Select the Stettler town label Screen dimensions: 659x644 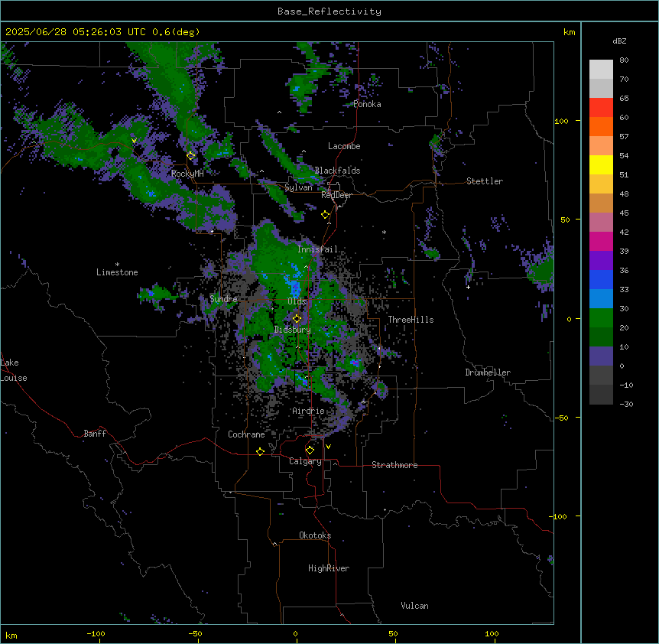tap(485, 181)
